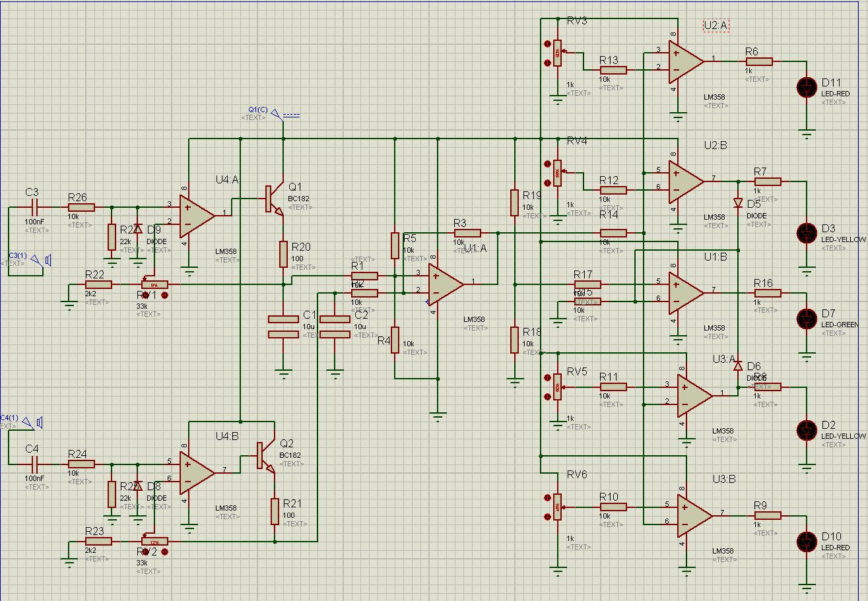868x601 pixels.
Task: Click the C4(1) generator probe
Action: (33, 422)
